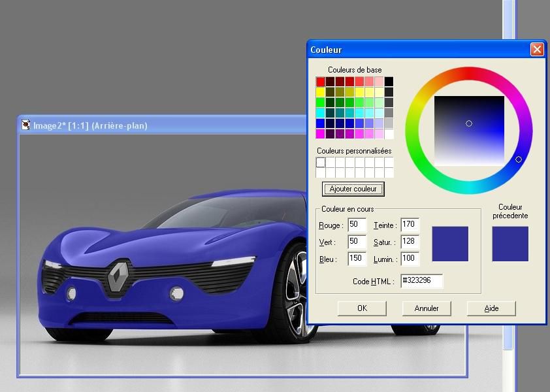The width and height of the screenshot is (550, 392).
Task: Click the Satur. value field
Action: coord(410,242)
